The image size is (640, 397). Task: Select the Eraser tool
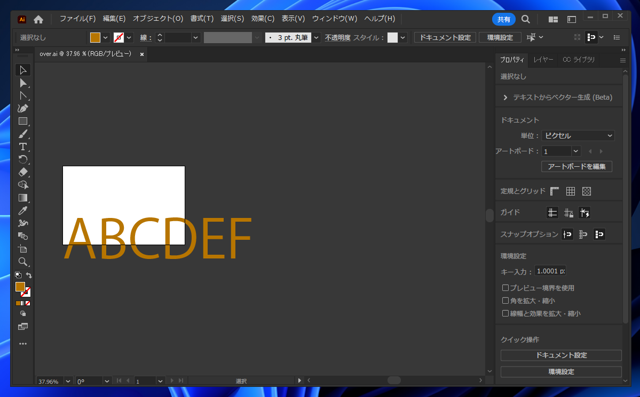tap(23, 172)
